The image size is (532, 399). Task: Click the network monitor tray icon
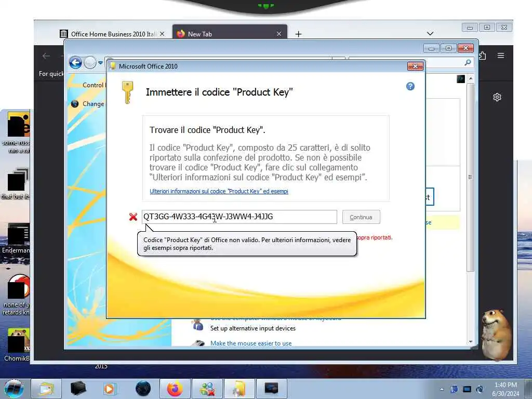click(x=467, y=389)
